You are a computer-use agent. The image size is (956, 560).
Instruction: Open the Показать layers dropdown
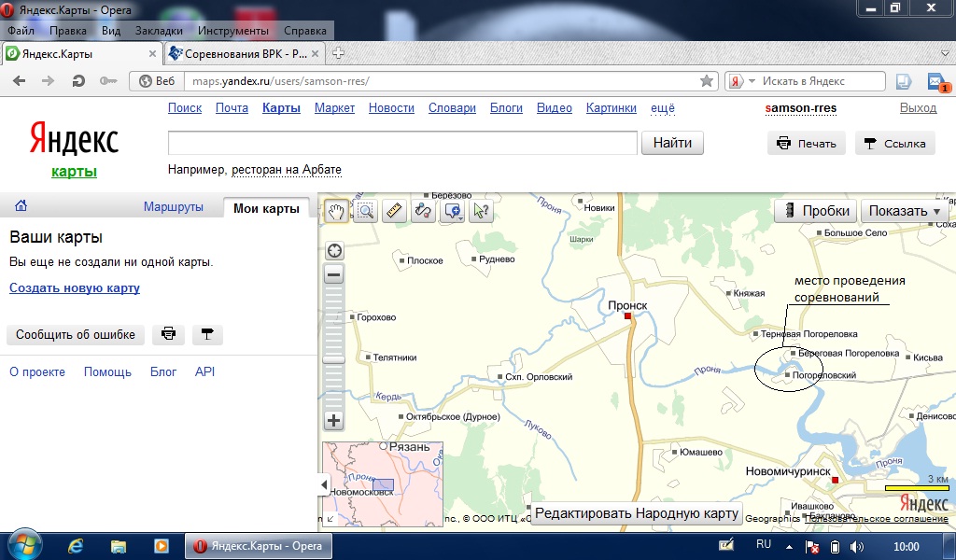tap(905, 211)
